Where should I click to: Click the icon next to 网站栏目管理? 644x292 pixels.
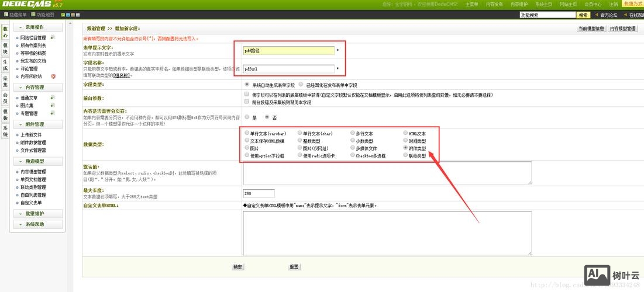pos(53,37)
